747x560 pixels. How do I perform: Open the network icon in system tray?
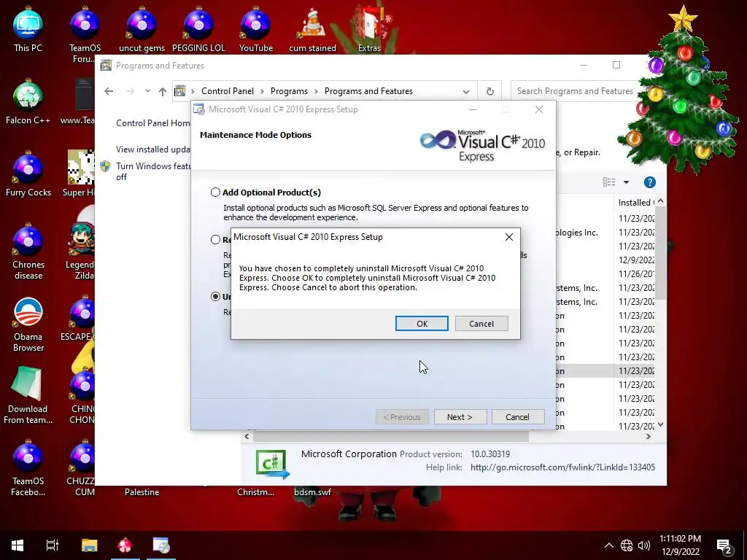coord(627,545)
